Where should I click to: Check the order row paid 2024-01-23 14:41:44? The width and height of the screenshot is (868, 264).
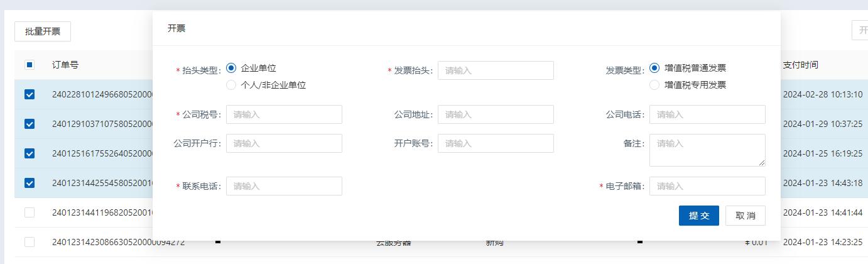coord(30,212)
